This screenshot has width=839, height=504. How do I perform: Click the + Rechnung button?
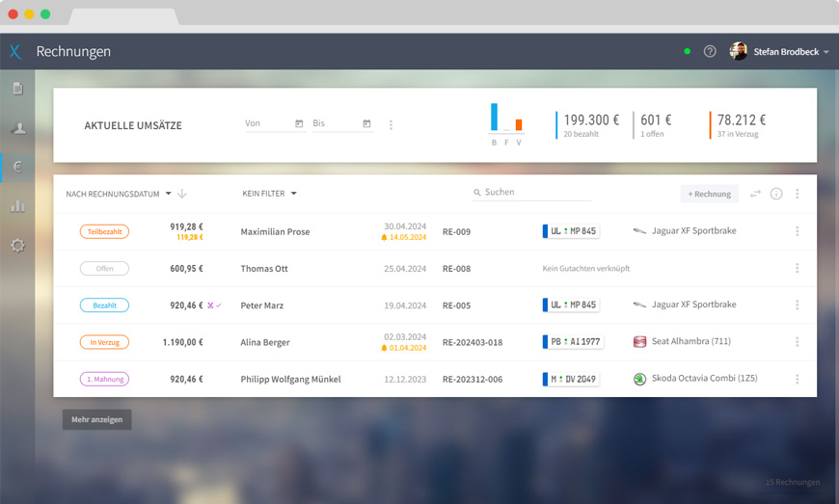coord(709,194)
